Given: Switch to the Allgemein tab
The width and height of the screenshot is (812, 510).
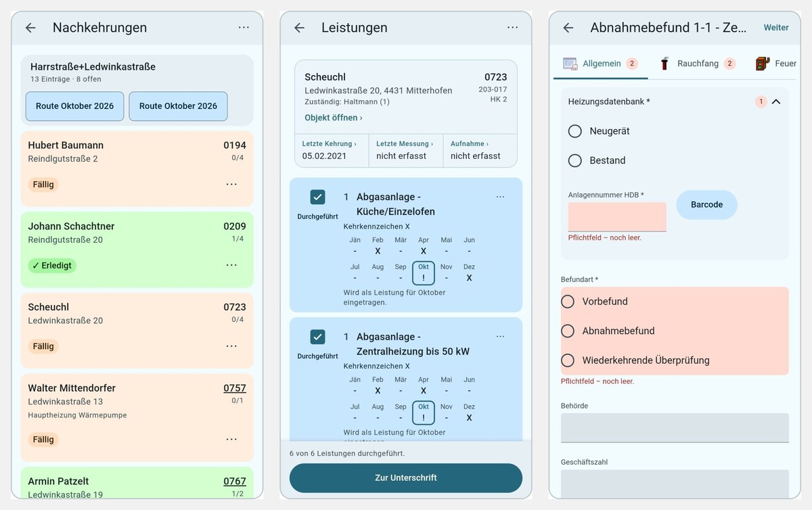Looking at the screenshot, I should 600,64.
